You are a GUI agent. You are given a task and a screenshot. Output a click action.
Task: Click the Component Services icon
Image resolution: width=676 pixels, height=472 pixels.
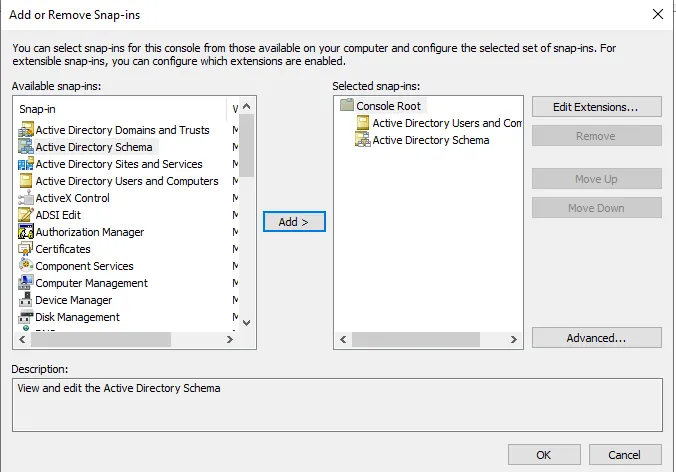[x=26, y=266]
